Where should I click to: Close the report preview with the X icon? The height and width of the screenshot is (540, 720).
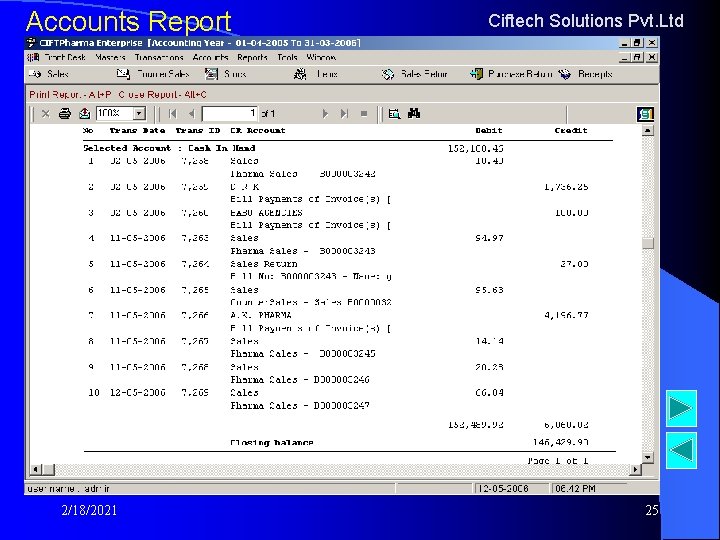tap(45, 113)
